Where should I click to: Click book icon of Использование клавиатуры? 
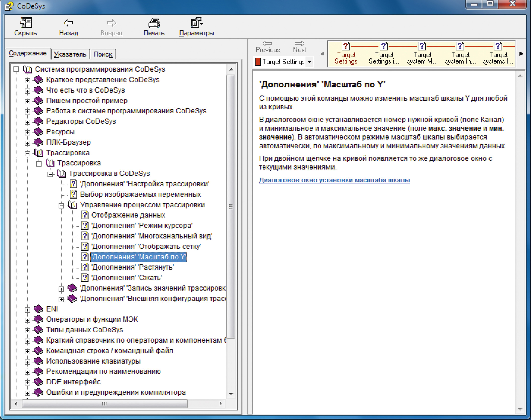(38, 361)
